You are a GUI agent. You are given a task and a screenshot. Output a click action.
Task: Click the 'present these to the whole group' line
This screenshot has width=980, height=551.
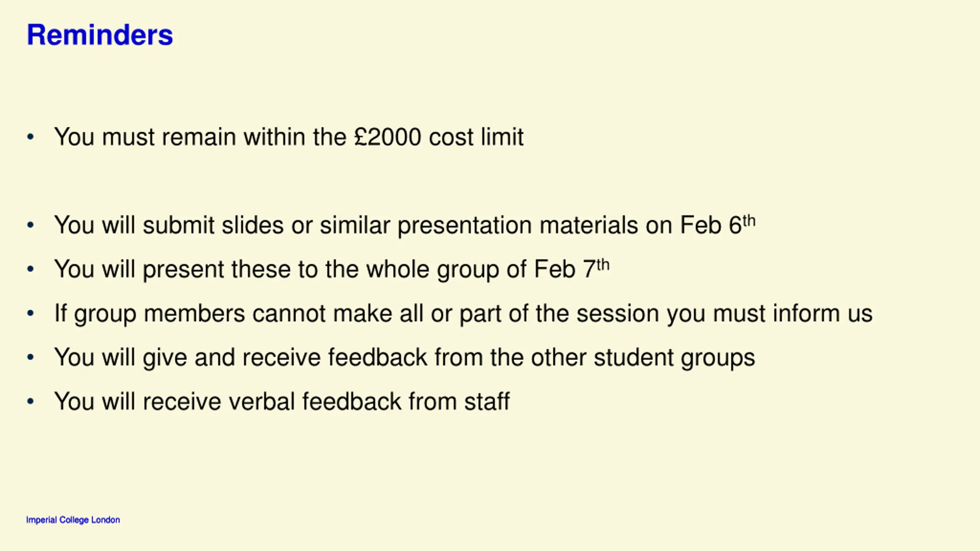332,269
